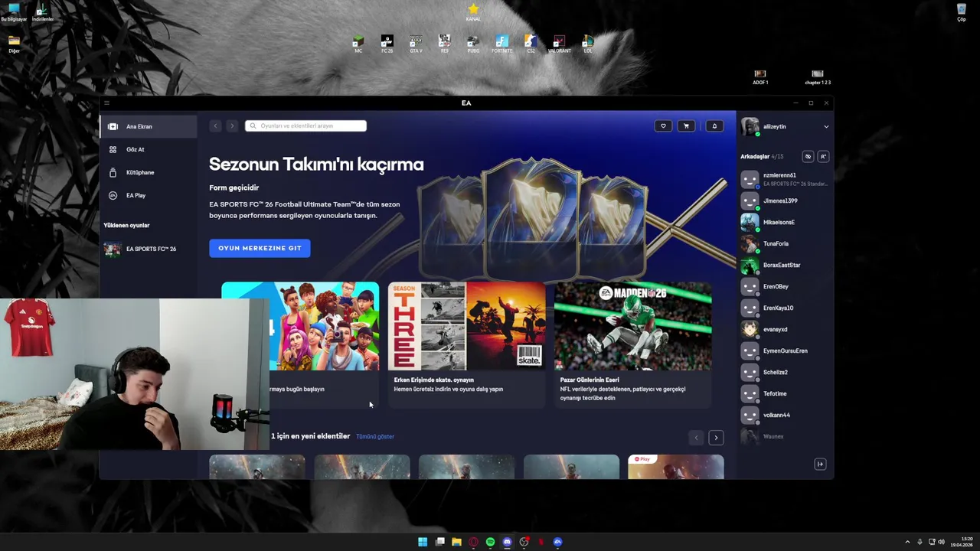
Task: Click the taskbar clock showing 15:20
Action: (962, 542)
